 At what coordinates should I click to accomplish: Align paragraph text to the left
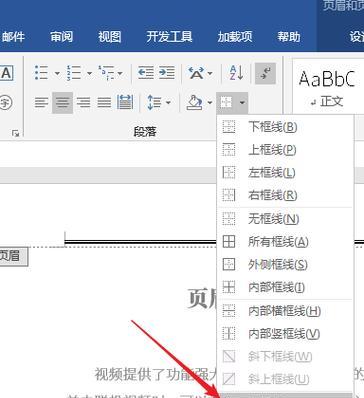(x=41, y=102)
